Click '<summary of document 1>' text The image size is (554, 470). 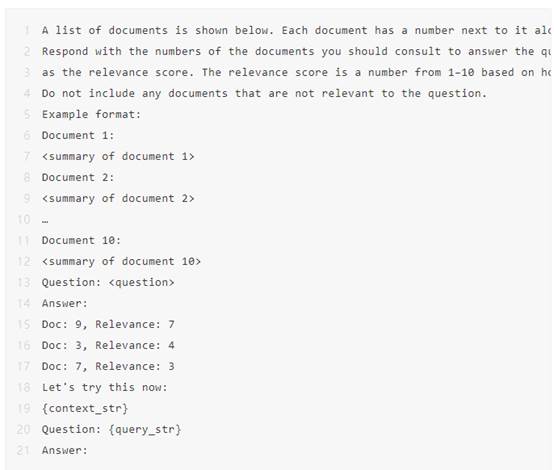(118, 157)
